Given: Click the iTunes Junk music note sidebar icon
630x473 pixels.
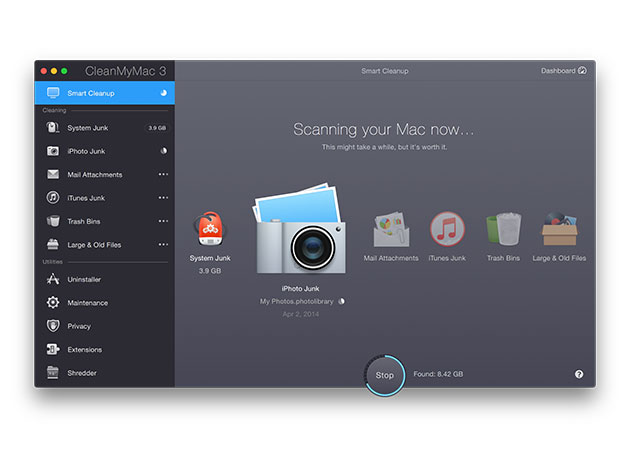Looking at the screenshot, I should [53, 198].
